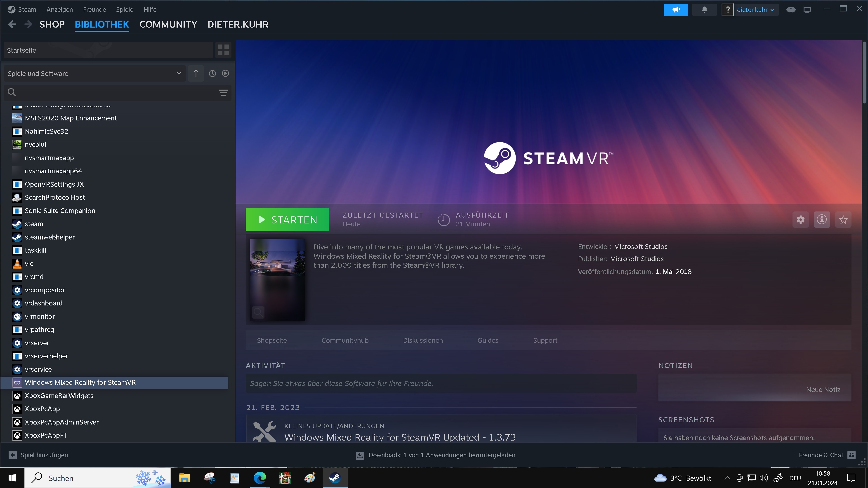Open the Freunde menu

click(x=94, y=9)
